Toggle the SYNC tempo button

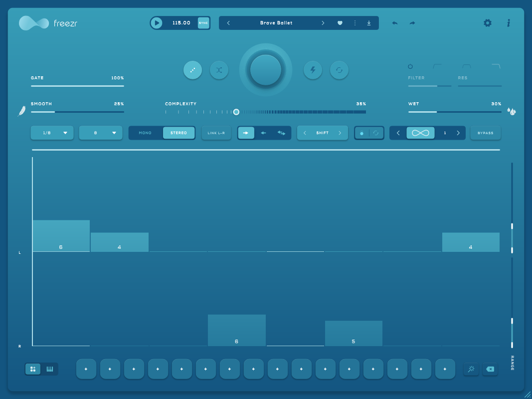pyautogui.click(x=203, y=23)
